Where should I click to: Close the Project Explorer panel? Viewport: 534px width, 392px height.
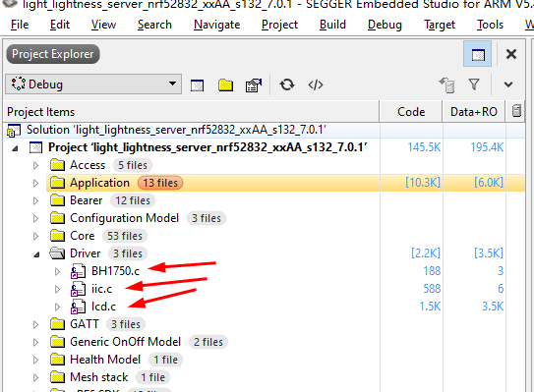coord(511,54)
